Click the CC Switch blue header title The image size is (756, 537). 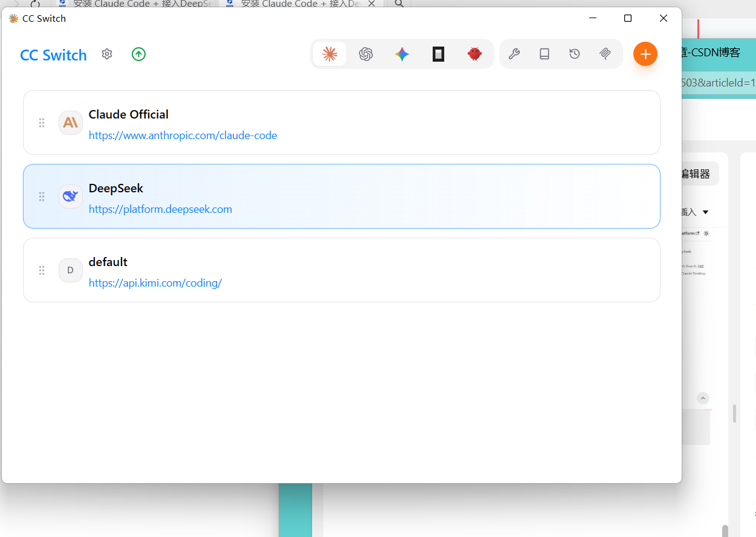54,55
